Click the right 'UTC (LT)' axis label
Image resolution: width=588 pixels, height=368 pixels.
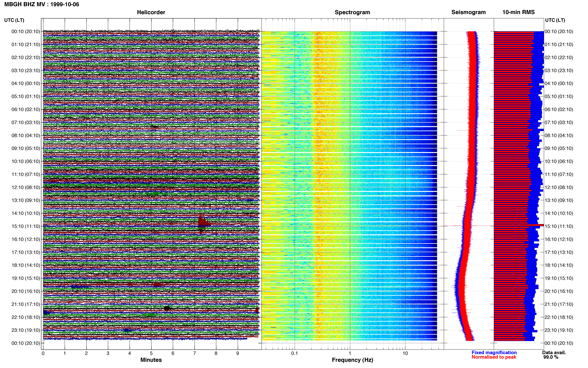(555, 20)
